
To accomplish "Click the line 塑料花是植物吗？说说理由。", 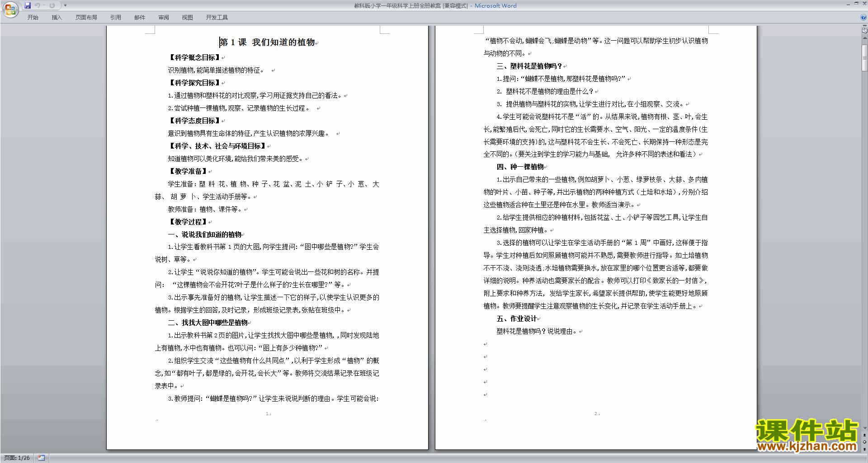I will coord(538,331).
